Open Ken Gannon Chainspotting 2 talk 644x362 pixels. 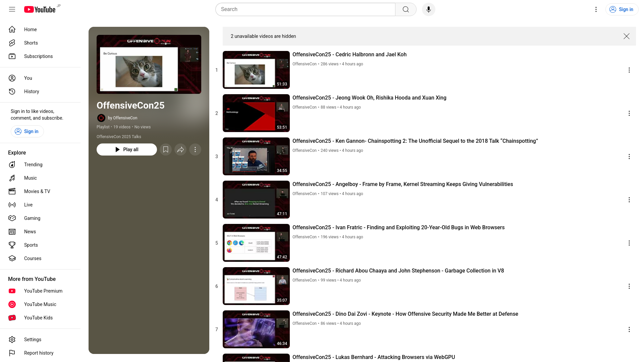[415, 141]
